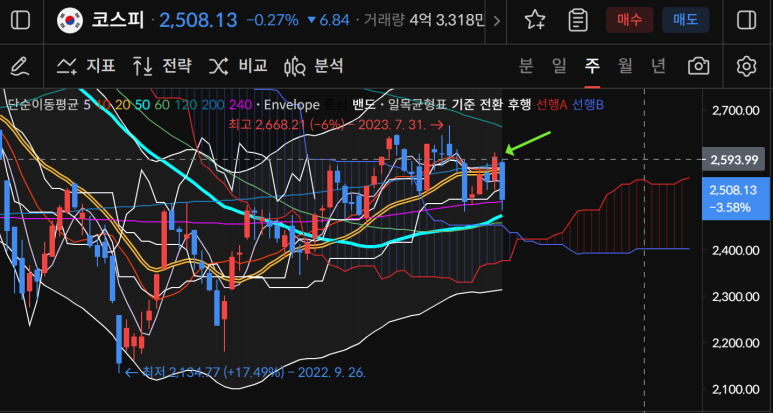773x413 pixels.
Task: Click the blue 200 period moving average legend
Action: click(x=212, y=104)
